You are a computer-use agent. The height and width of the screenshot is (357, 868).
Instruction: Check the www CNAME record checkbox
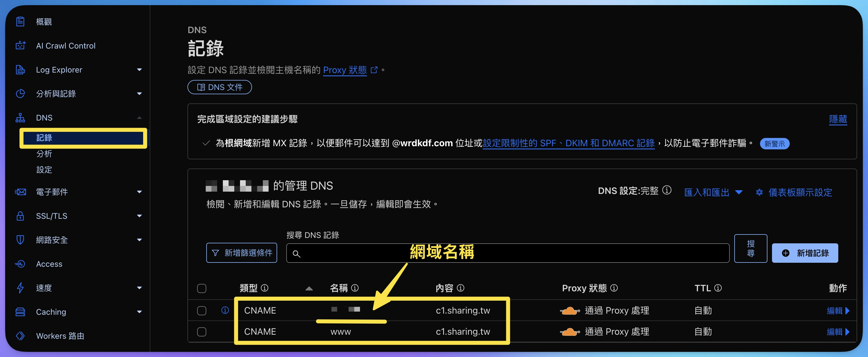(201, 332)
